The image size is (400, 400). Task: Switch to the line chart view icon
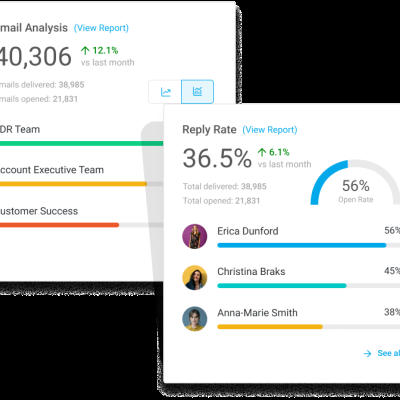coord(166,92)
